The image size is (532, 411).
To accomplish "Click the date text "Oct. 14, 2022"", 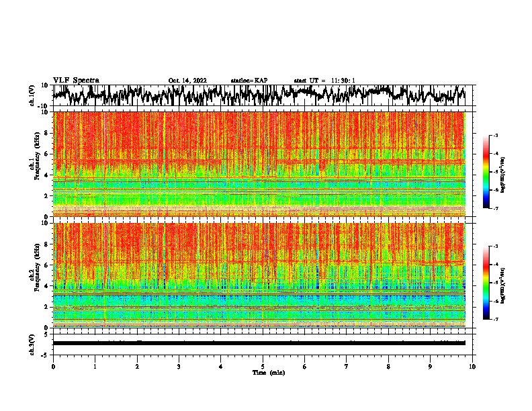I will click(187, 81).
